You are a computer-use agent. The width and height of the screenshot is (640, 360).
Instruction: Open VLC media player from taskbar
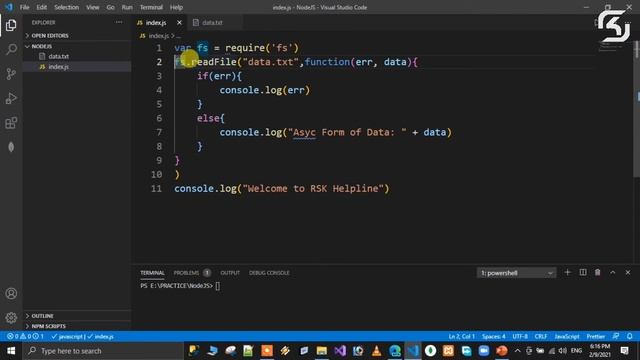coord(376,351)
